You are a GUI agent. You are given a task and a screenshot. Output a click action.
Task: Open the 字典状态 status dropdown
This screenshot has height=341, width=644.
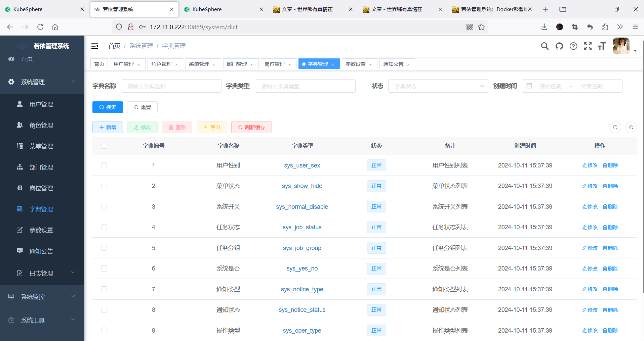(438, 86)
